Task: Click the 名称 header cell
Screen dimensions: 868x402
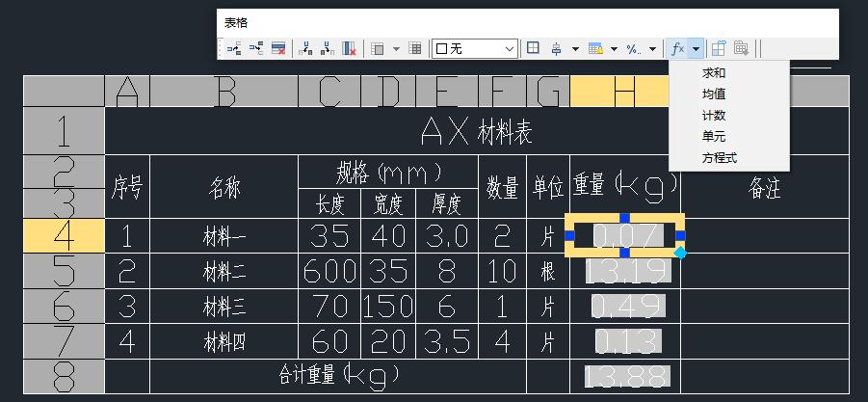Action: (x=224, y=187)
